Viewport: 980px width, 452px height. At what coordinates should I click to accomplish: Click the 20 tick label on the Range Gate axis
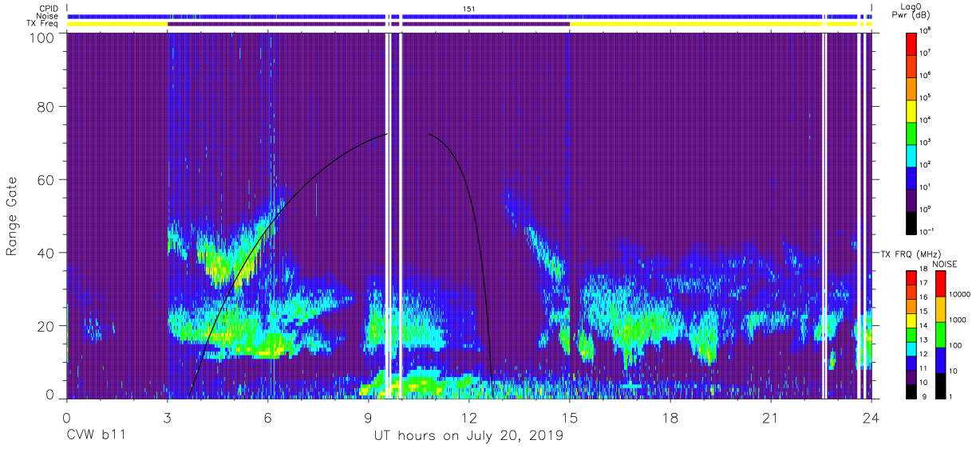tap(47, 325)
